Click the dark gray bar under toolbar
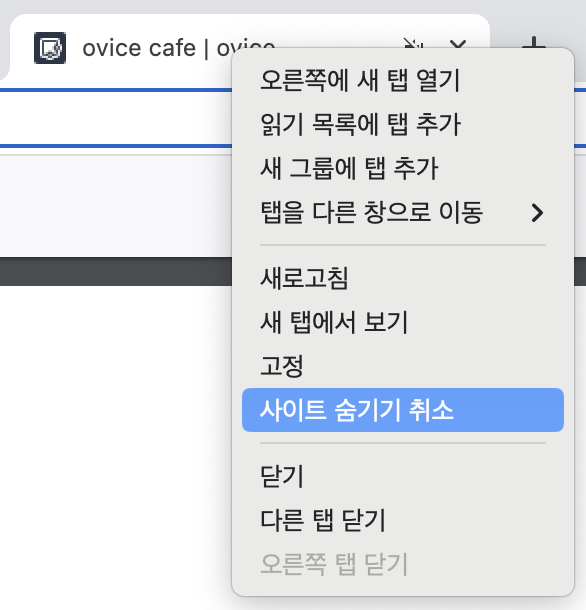 click(116, 271)
